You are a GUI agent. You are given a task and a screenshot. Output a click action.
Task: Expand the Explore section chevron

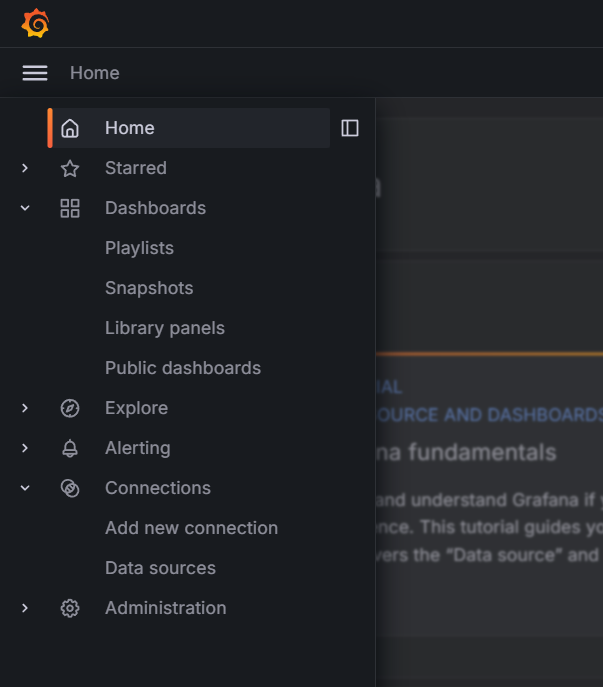tap(25, 408)
